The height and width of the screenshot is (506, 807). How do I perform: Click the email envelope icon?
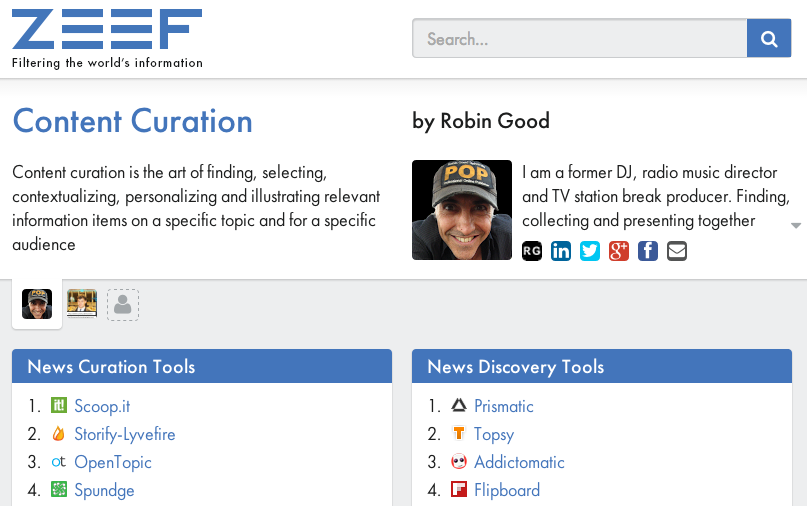[677, 251]
